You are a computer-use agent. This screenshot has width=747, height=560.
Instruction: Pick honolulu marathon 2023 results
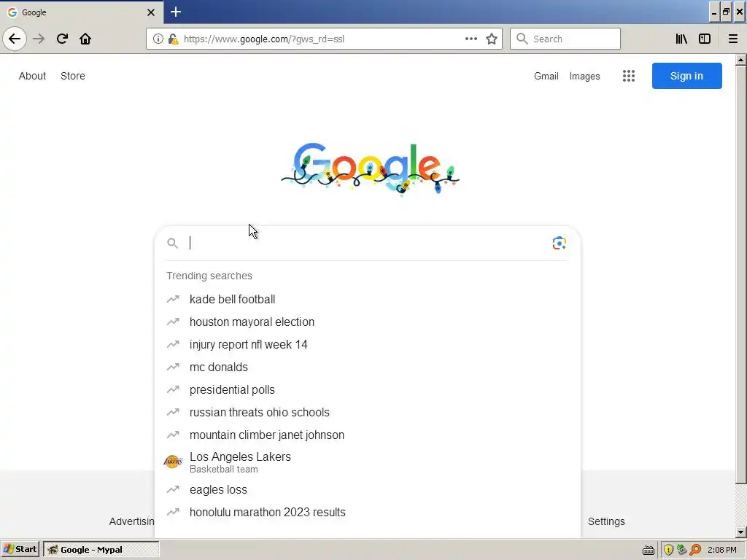pyautogui.click(x=368, y=513)
